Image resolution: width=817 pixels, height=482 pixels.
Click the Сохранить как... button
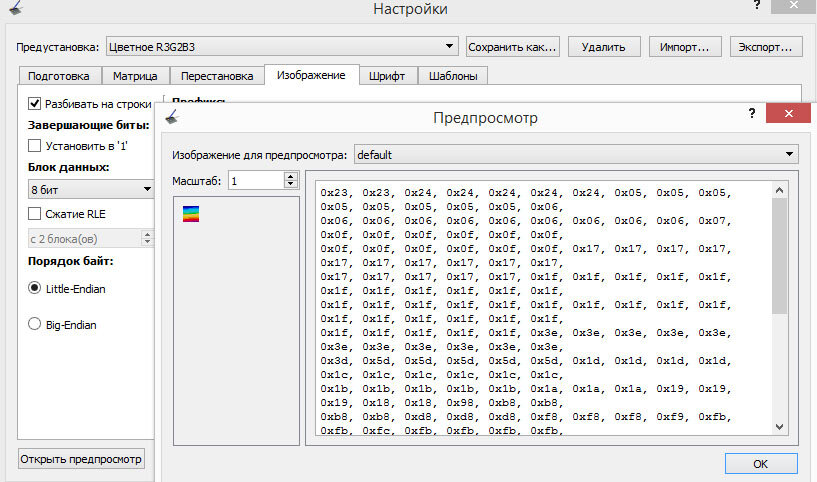click(513, 47)
